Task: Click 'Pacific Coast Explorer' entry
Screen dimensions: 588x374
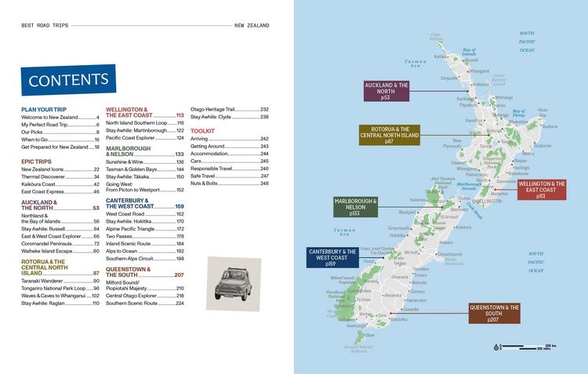Action: pyautogui.click(x=145, y=138)
